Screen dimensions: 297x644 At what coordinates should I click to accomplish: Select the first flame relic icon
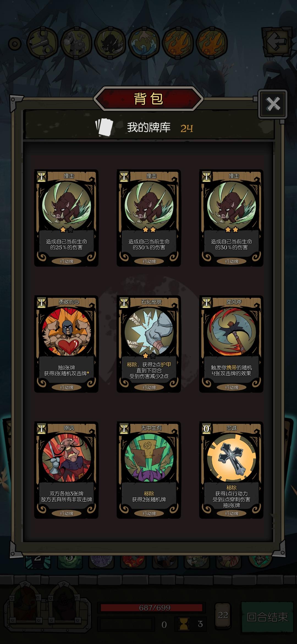click(178, 43)
